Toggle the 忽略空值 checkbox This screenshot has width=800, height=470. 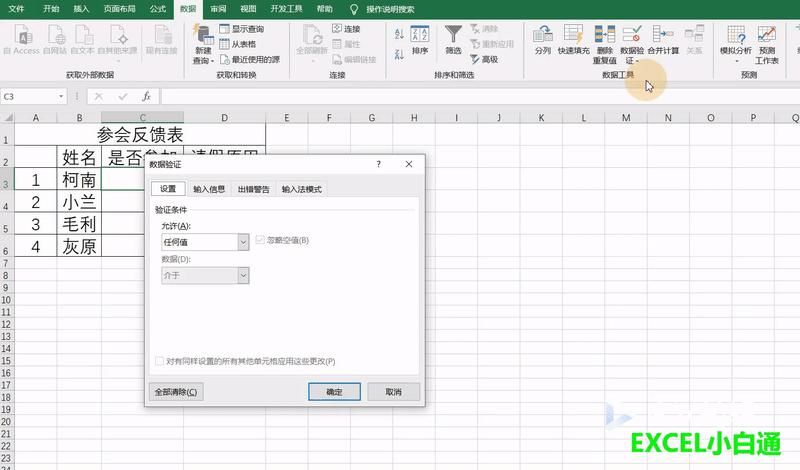tap(262, 240)
